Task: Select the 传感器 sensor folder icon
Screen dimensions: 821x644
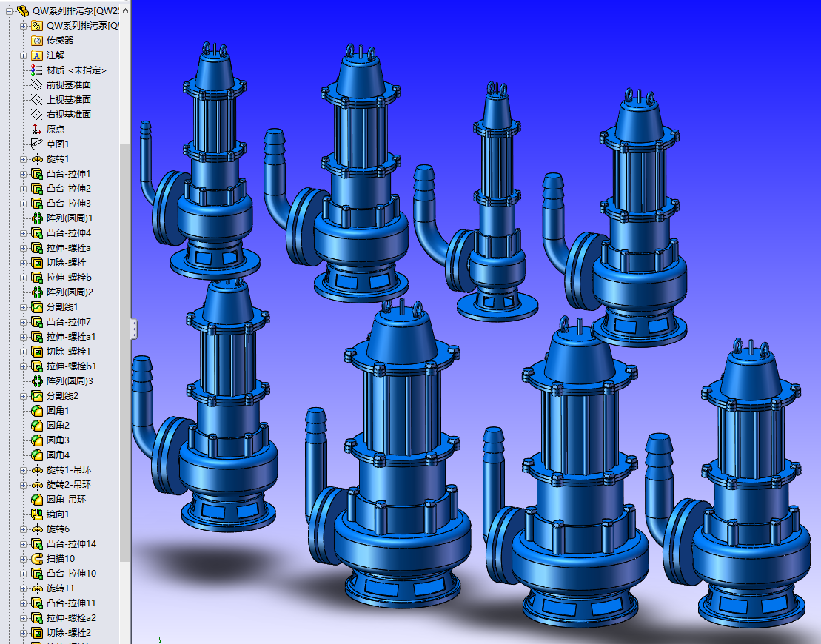Action: click(37, 40)
